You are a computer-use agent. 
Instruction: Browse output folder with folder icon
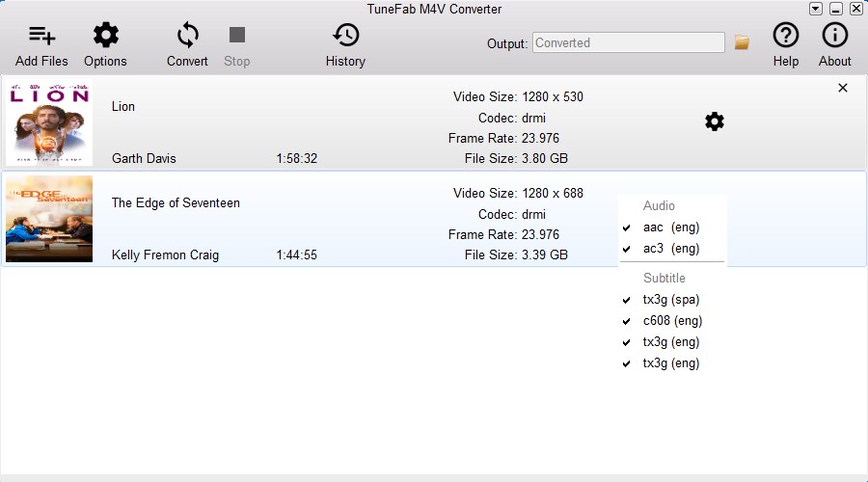742,42
